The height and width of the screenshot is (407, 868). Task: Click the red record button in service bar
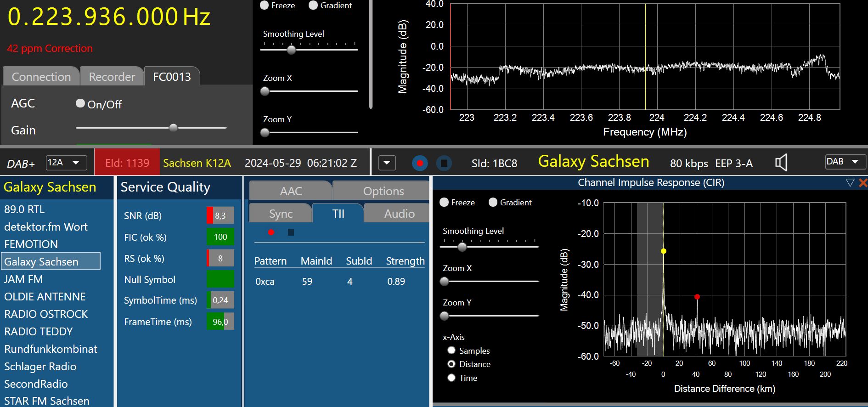(x=420, y=163)
